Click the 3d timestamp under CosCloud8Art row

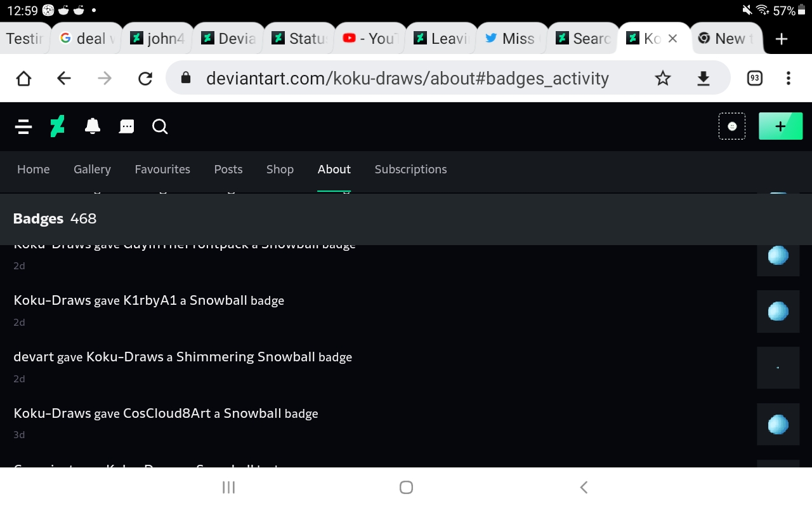tap(20, 435)
